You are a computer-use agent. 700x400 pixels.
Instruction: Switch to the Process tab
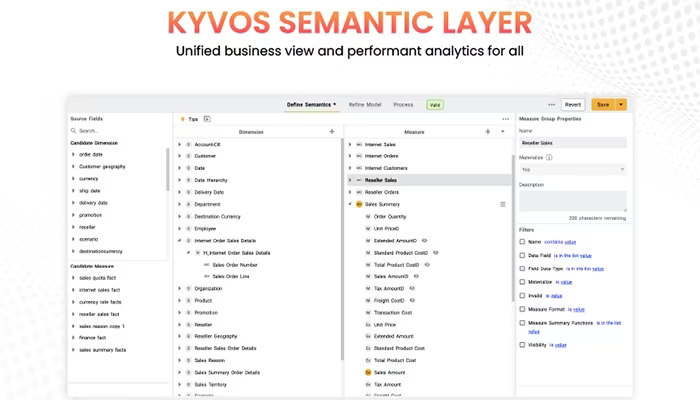403,104
